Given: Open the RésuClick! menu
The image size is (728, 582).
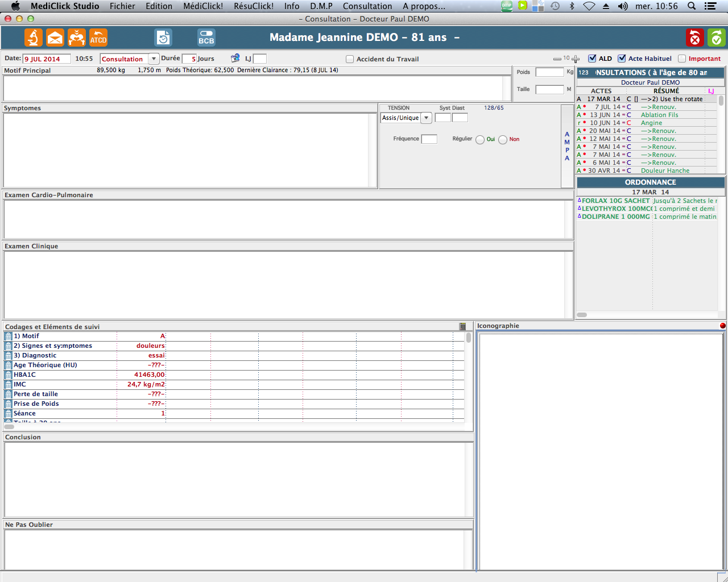Looking at the screenshot, I should click(254, 6).
